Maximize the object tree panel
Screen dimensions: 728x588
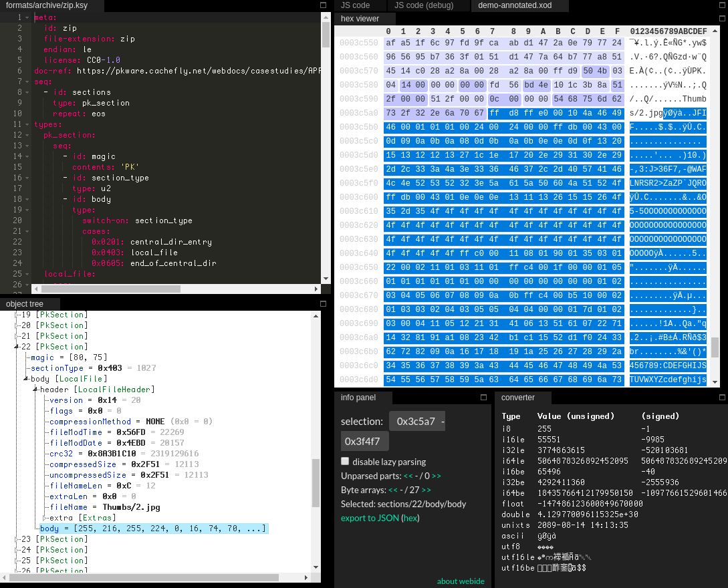coord(323,304)
